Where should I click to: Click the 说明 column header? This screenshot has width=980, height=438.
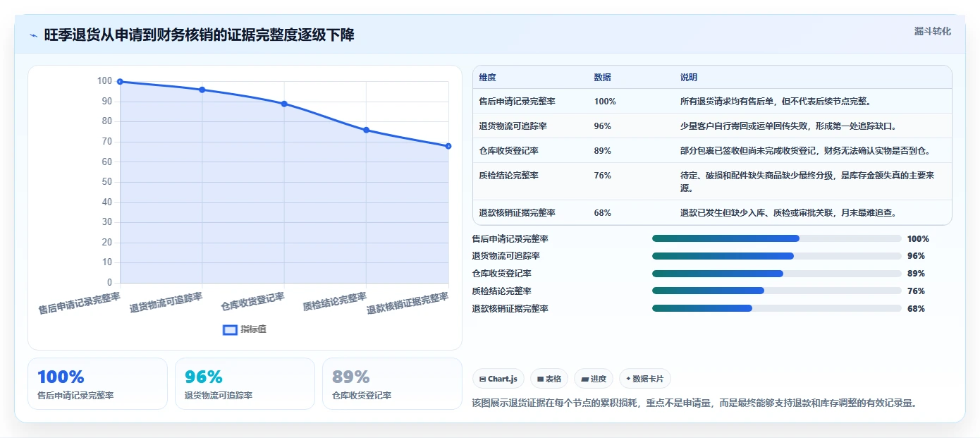click(x=689, y=78)
